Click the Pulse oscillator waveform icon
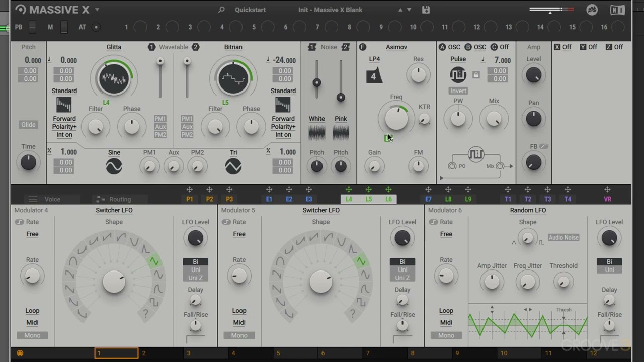 [x=458, y=75]
